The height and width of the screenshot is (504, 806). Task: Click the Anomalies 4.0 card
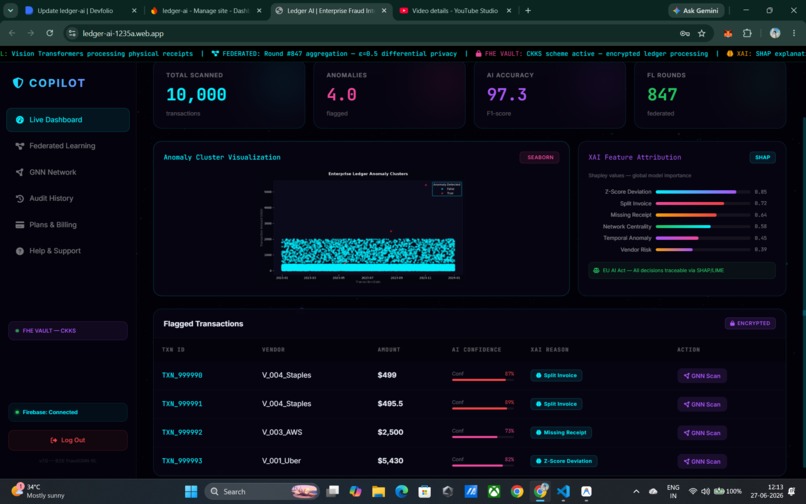click(389, 95)
